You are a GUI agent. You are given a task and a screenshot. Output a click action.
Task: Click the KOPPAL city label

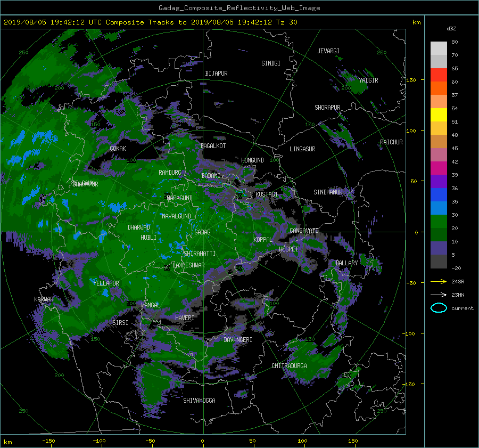263,240
